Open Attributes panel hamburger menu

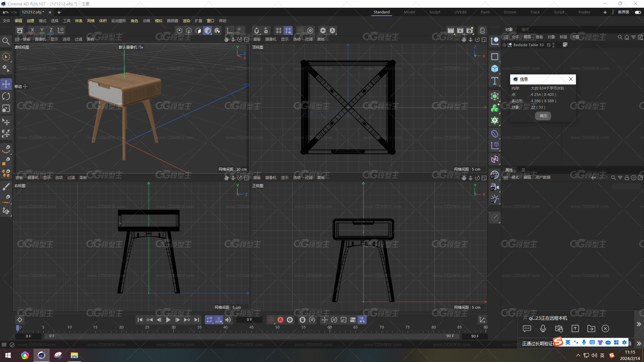[506, 177]
